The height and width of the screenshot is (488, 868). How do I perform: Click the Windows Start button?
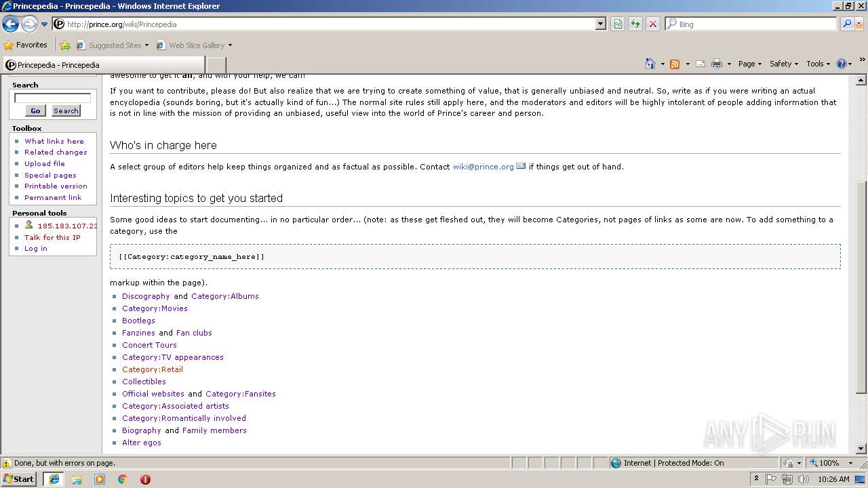19,479
